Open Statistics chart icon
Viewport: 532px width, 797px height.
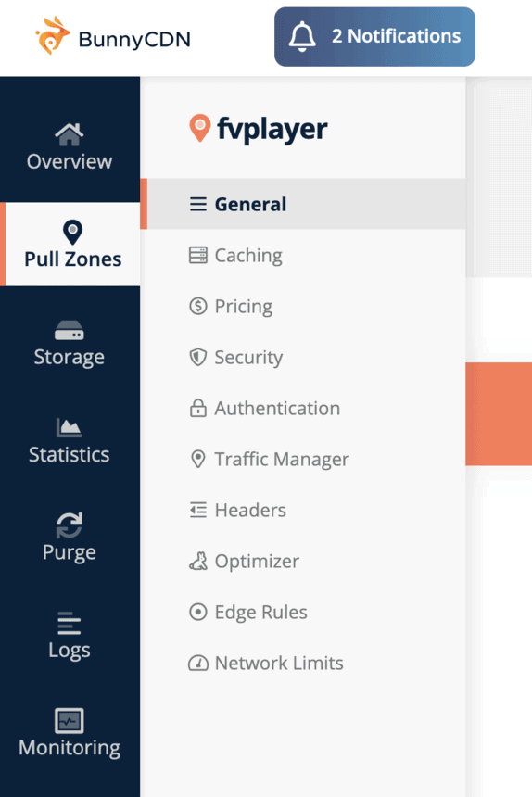coord(70,427)
